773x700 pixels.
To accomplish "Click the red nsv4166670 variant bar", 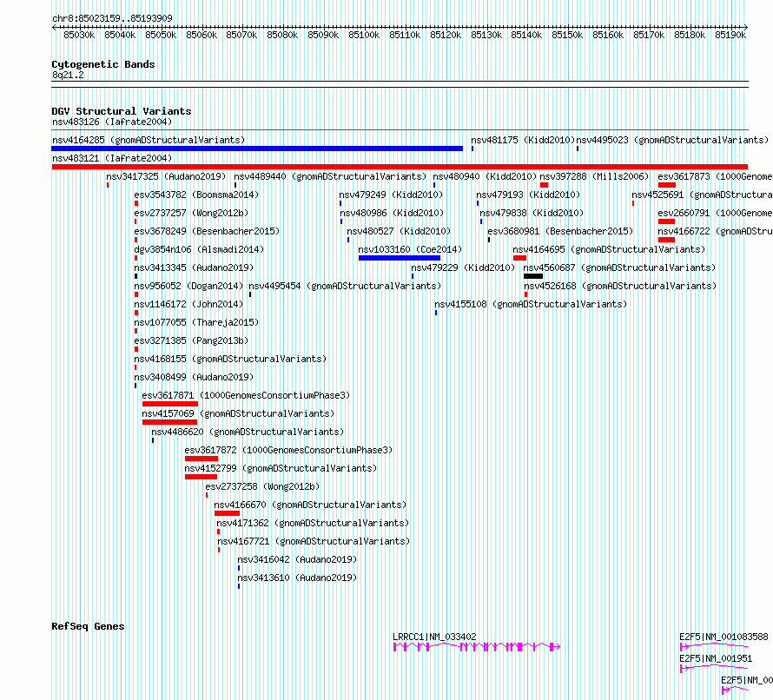I will [227, 513].
